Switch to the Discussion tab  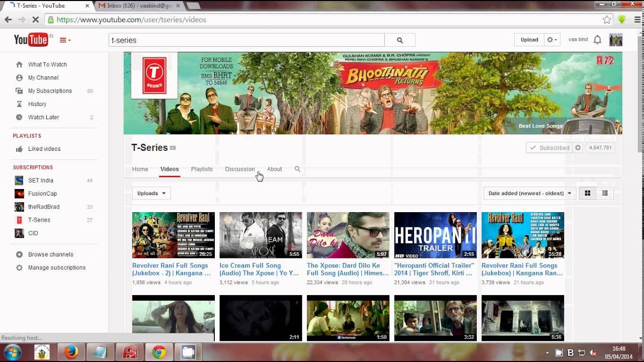[240, 169]
